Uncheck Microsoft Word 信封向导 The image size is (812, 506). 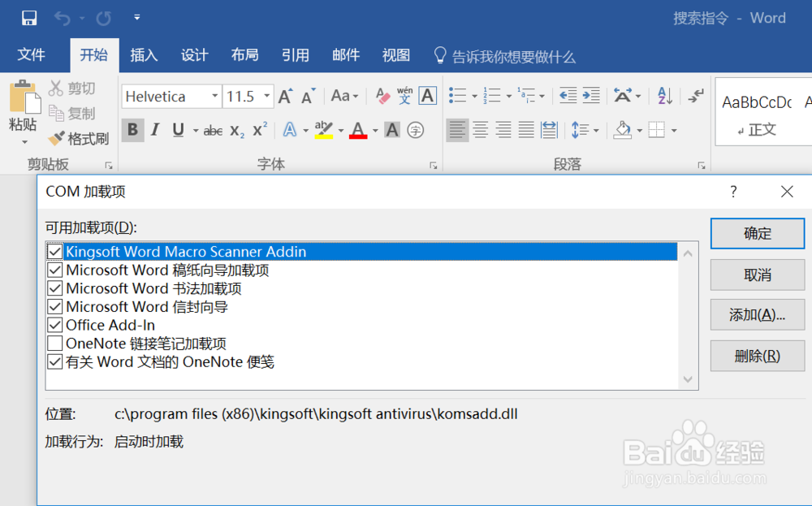point(55,306)
